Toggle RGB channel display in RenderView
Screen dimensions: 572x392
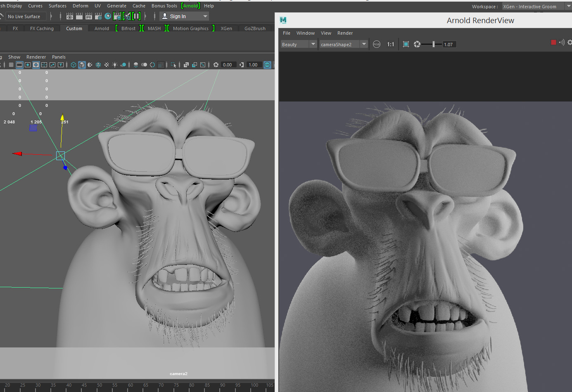pyautogui.click(x=377, y=44)
